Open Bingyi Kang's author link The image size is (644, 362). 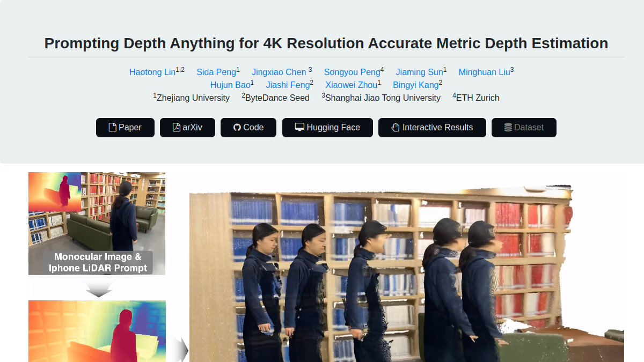click(415, 85)
